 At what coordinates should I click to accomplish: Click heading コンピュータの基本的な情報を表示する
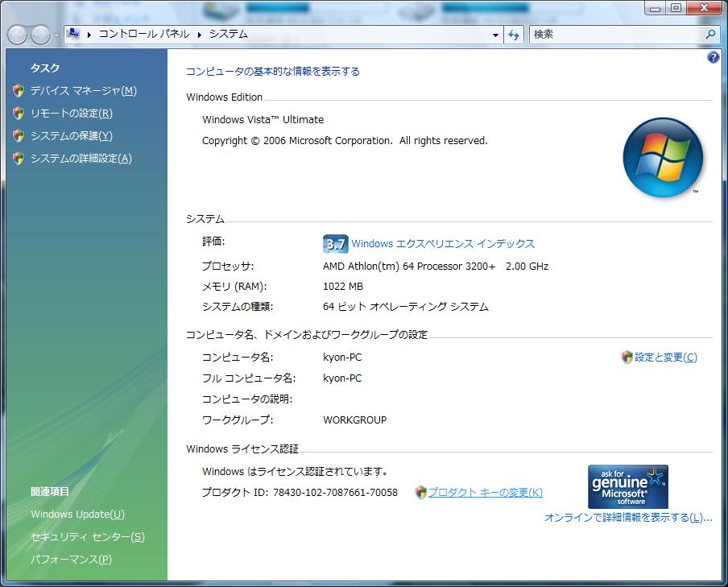(272, 72)
